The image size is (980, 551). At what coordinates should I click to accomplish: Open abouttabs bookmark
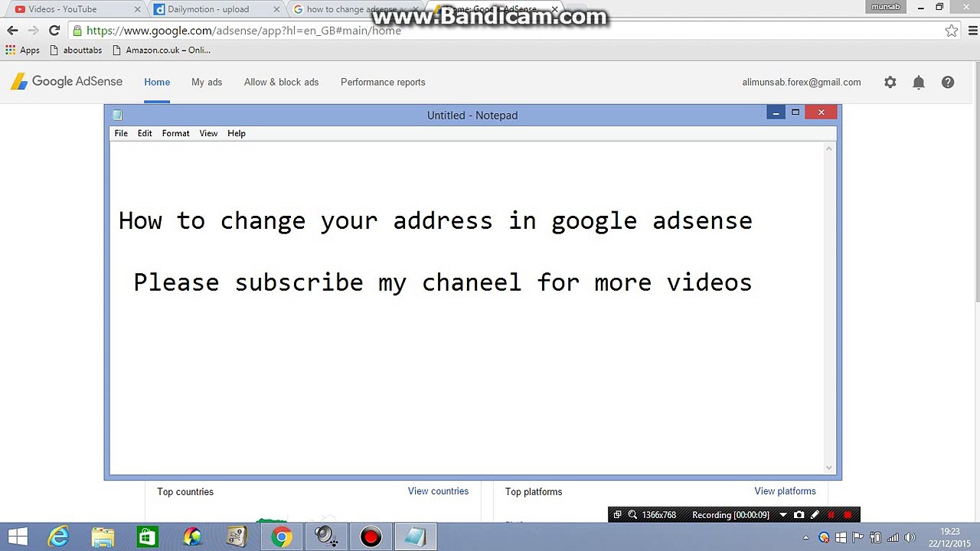click(76, 50)
